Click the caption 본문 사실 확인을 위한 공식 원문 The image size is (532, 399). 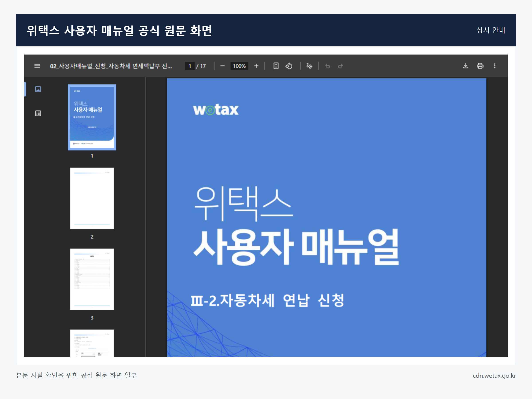click(76, 375)
